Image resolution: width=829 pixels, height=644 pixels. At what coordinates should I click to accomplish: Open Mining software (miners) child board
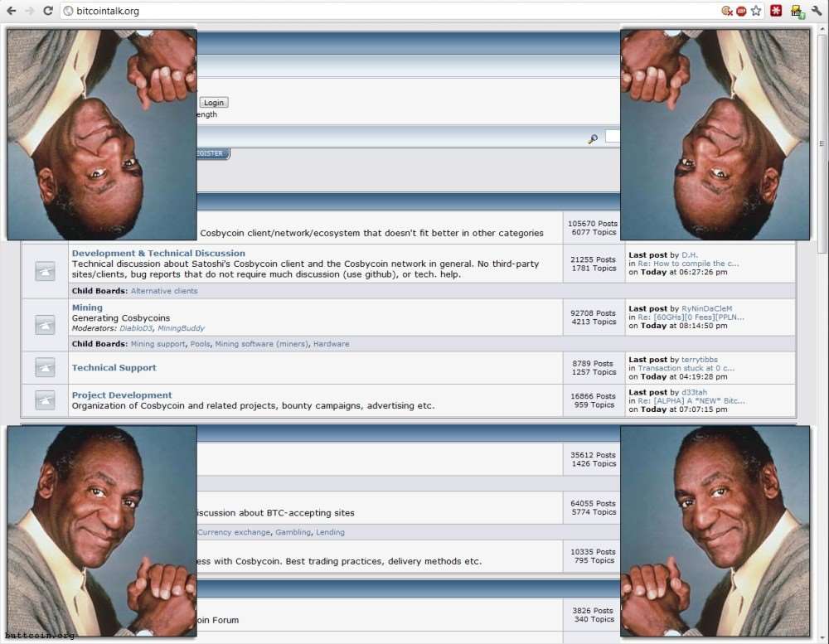tap(261, 344)
